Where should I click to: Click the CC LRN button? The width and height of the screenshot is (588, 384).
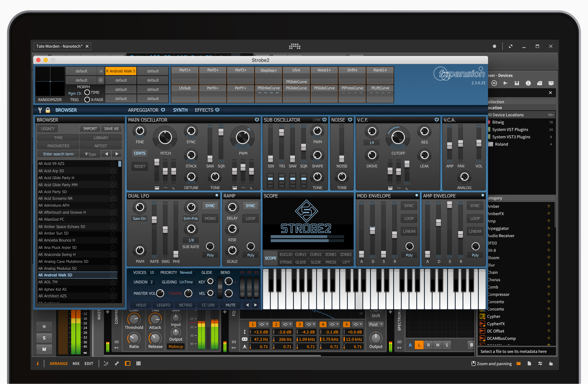[x=208, y=305]
